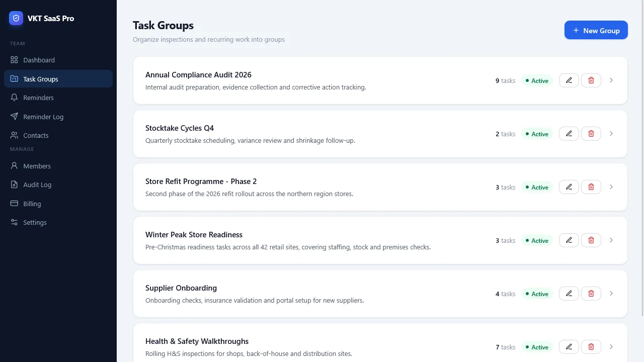
Task: Open Contacts in the sidebar
Action: pos(58,135)
